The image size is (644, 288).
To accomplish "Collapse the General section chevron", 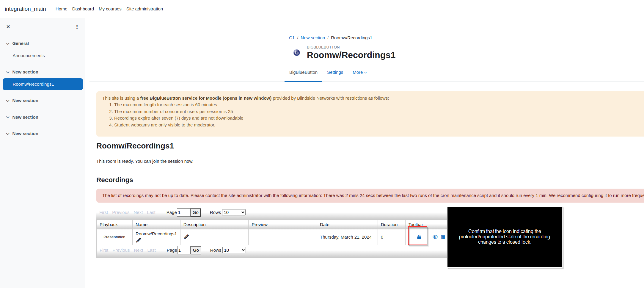I will (x=8, y=44).
